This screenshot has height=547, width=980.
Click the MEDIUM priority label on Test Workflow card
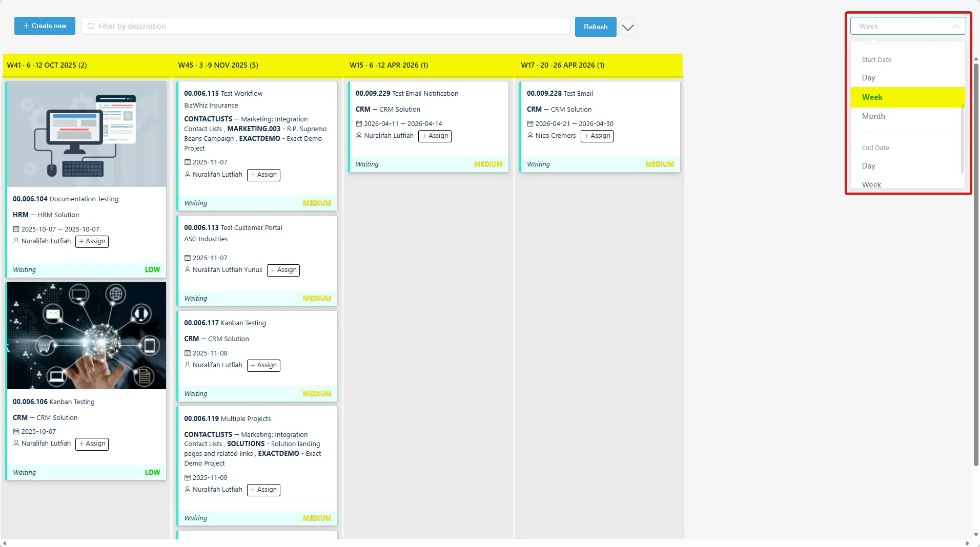pos(317,203)
